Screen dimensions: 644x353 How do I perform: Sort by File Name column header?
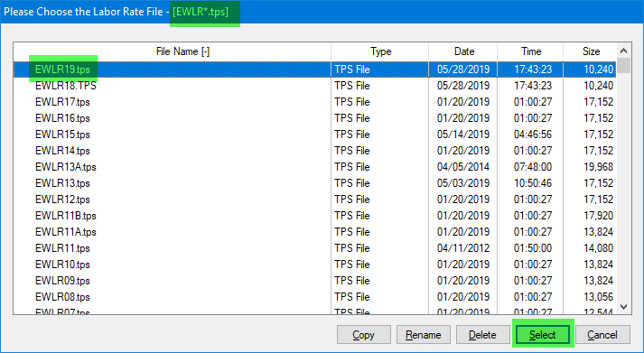pos(173,51)
